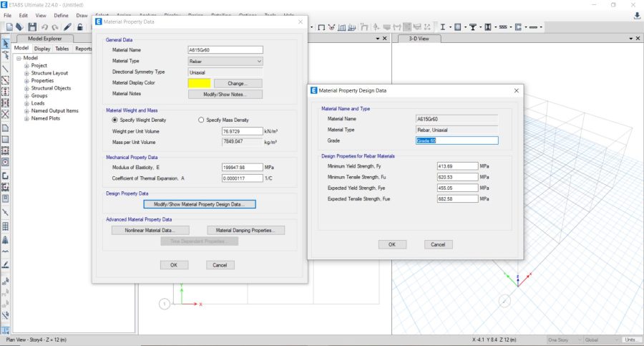Open the One Story dropdown in status bar
Screen dimensions: 644x346
[x=565, y=340]
